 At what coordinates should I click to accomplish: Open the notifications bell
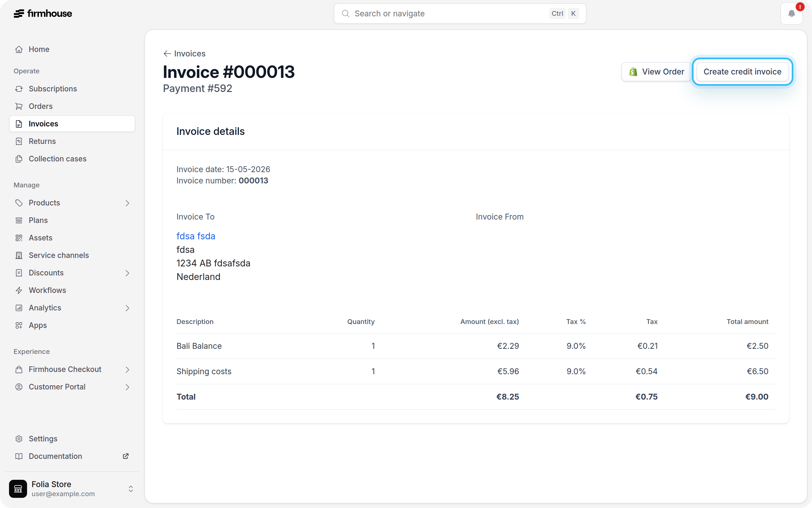point(791,14)
